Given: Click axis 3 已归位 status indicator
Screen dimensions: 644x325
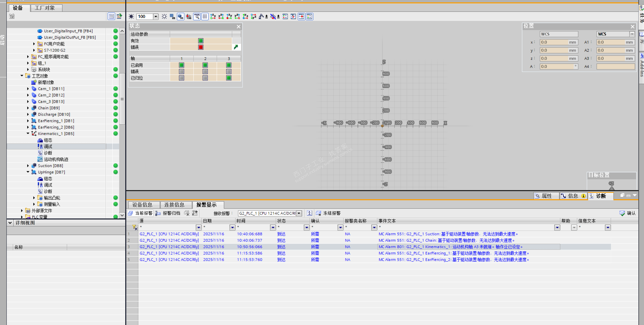Looking at the screenshot, I should 229,78.
